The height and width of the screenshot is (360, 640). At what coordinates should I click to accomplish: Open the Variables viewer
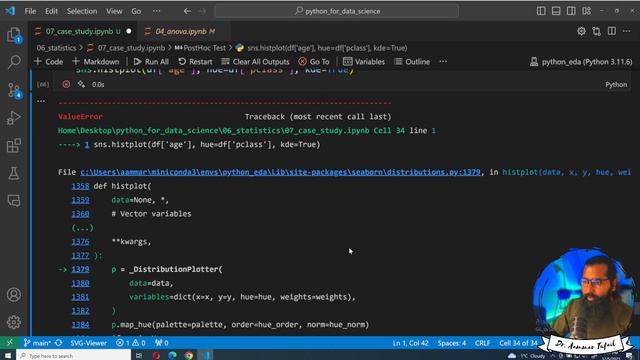click(x=364, y=62)
